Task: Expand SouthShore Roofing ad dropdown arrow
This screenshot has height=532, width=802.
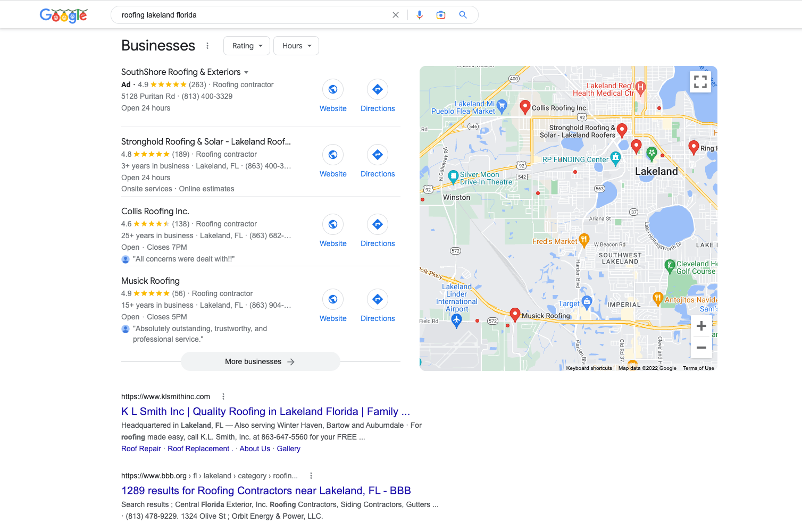Action: 246,72
